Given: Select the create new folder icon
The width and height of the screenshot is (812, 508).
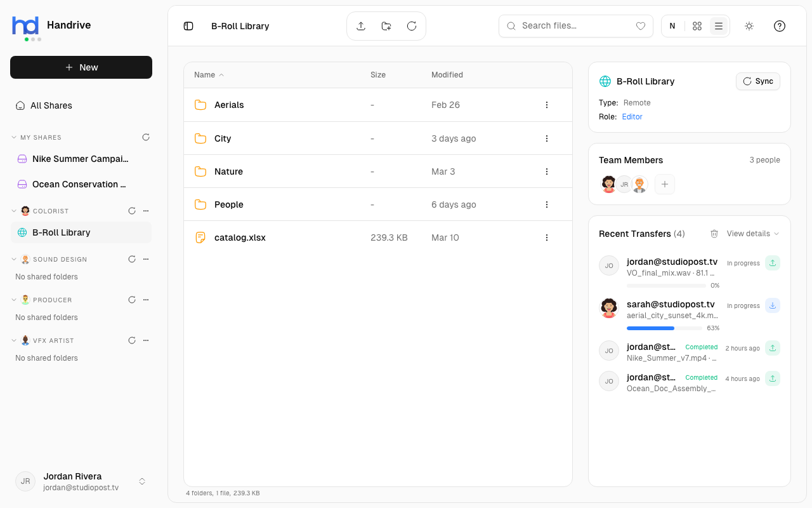Looking at the screenshot, I should pyautogui.click(x=386, y=26).
